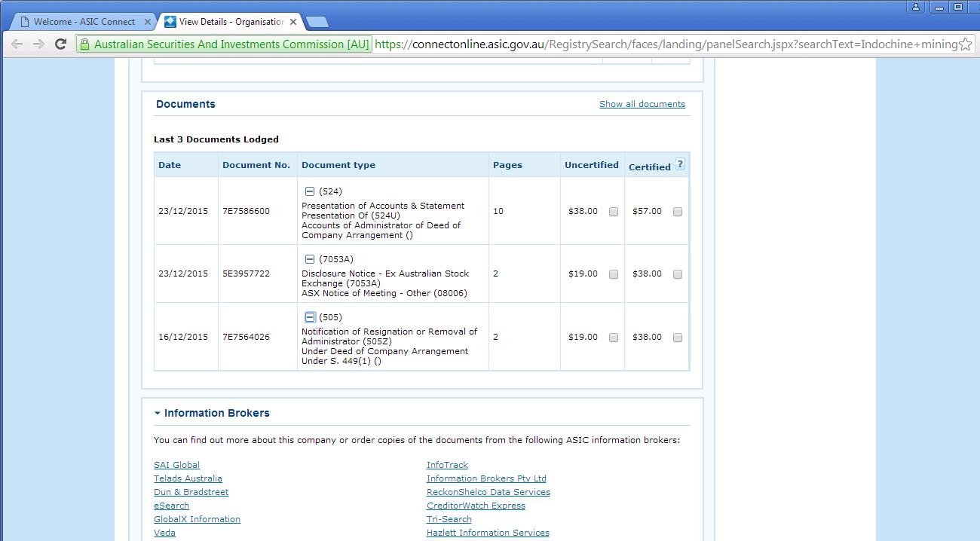Bookmark this page with the star icon
This screenshot has height=541, width=980.
coord(964,44)
